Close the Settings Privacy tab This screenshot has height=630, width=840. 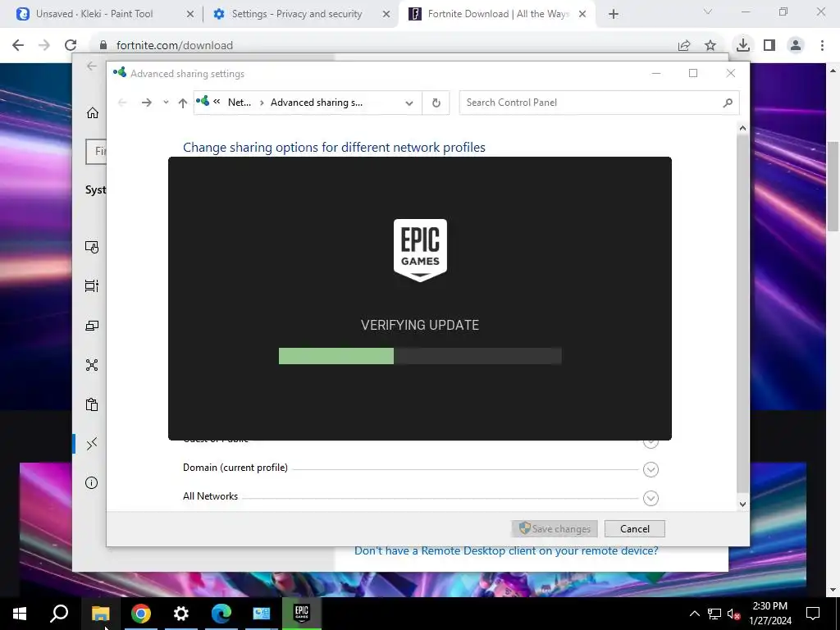tap(386, 15)
